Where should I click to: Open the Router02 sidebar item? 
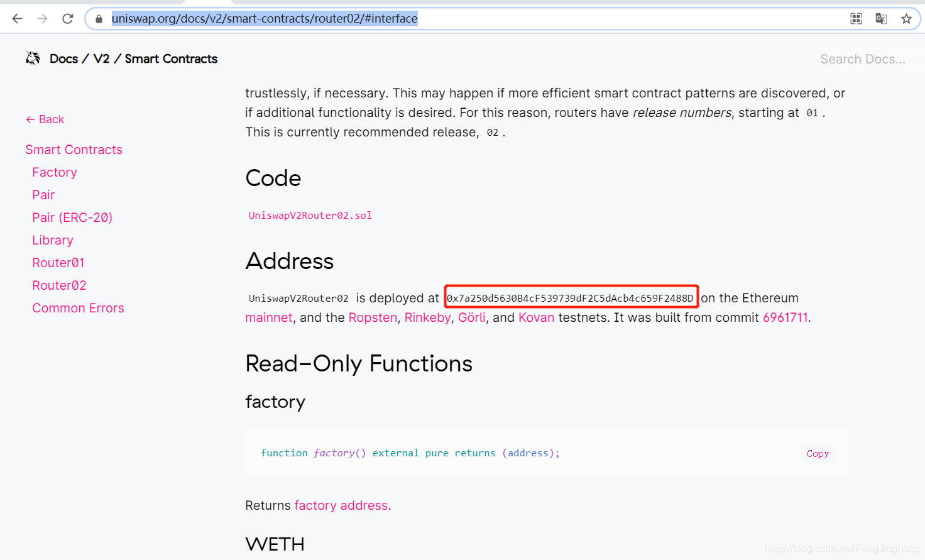click(x=60, y=285)
